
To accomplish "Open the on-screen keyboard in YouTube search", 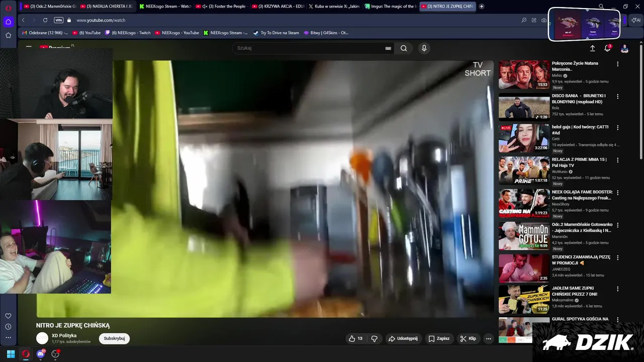I will [388, 48].
